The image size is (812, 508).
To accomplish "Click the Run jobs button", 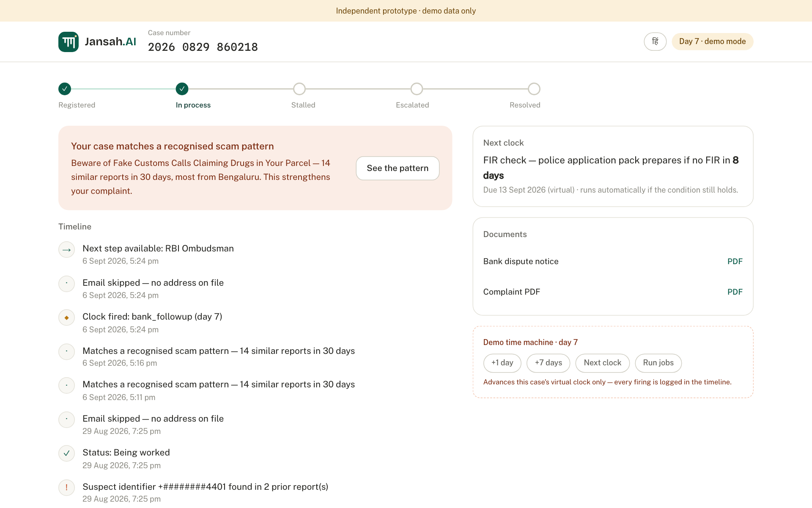I will point(658,363).
